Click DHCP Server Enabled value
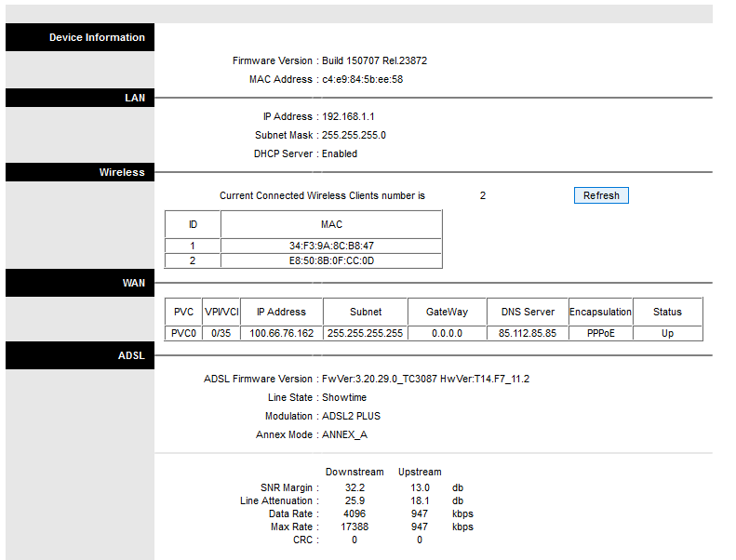The width and height of the screenshot is (736, 560). (340, 153)
